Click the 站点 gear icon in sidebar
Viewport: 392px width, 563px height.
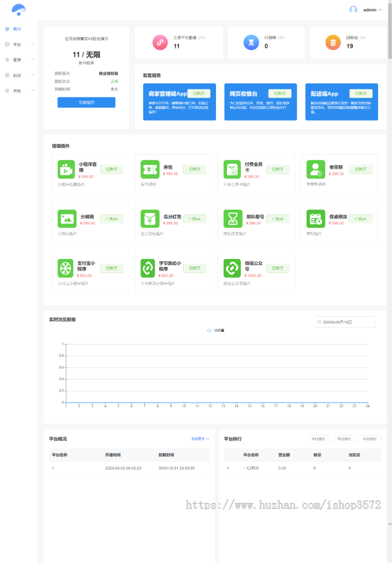pos(7,75)
